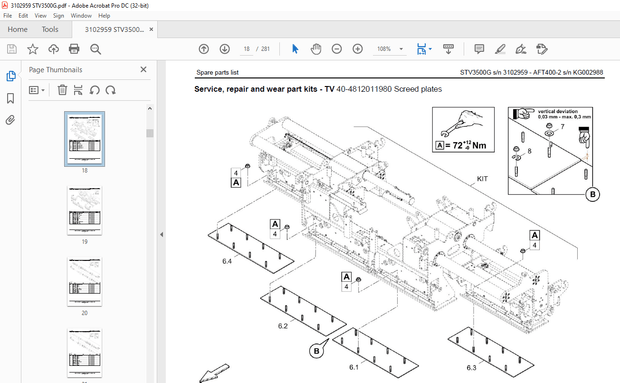Close the 3102959 STV3500 document tab

[x=151, y=29]
